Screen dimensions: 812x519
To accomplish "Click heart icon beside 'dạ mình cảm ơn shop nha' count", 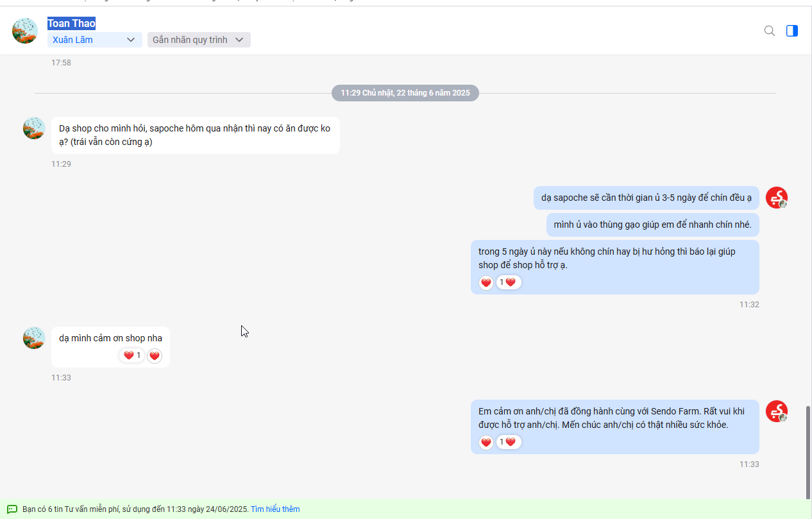I will pos(155,356).
